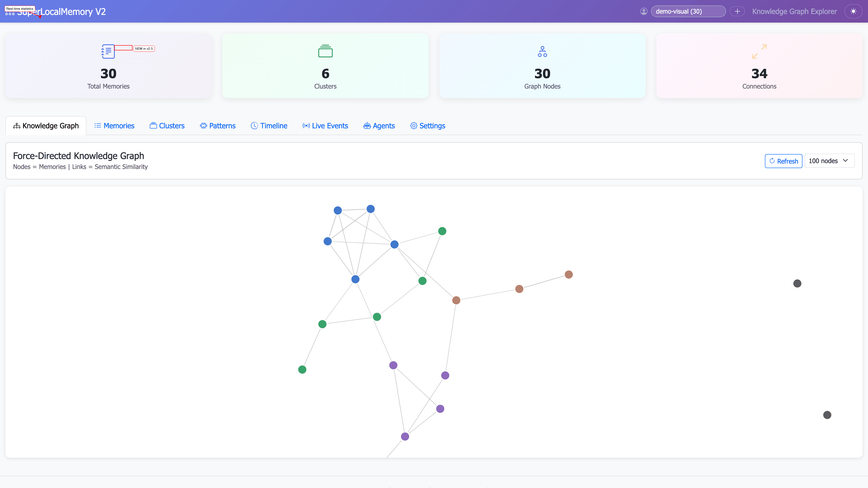Select the Patterns puzzle-piece icon

[203, 125]
